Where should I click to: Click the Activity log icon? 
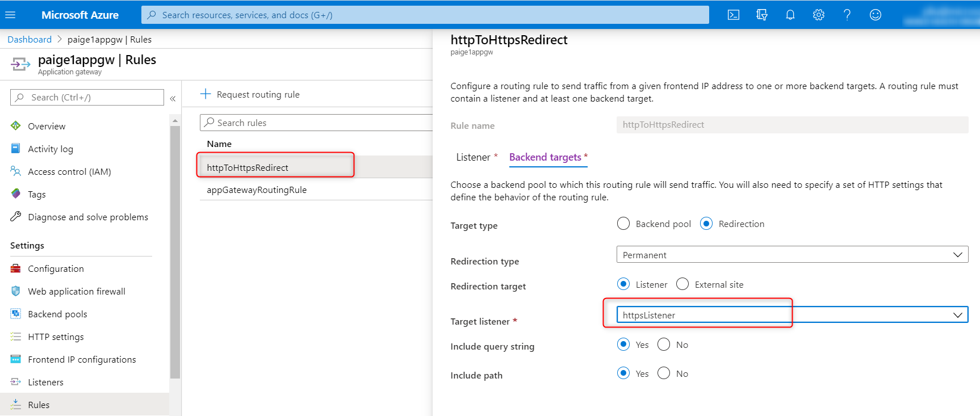pyautogui.click(x=16, y=148)
